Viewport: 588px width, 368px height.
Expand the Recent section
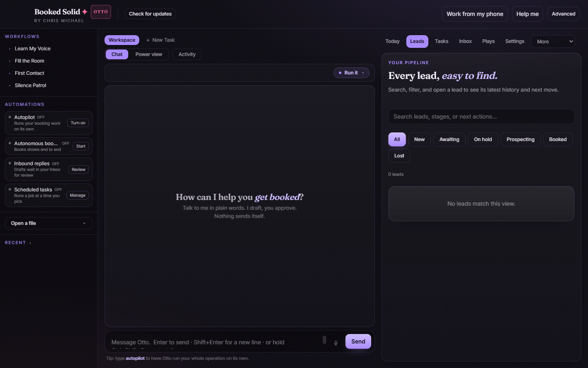(18, 243)
